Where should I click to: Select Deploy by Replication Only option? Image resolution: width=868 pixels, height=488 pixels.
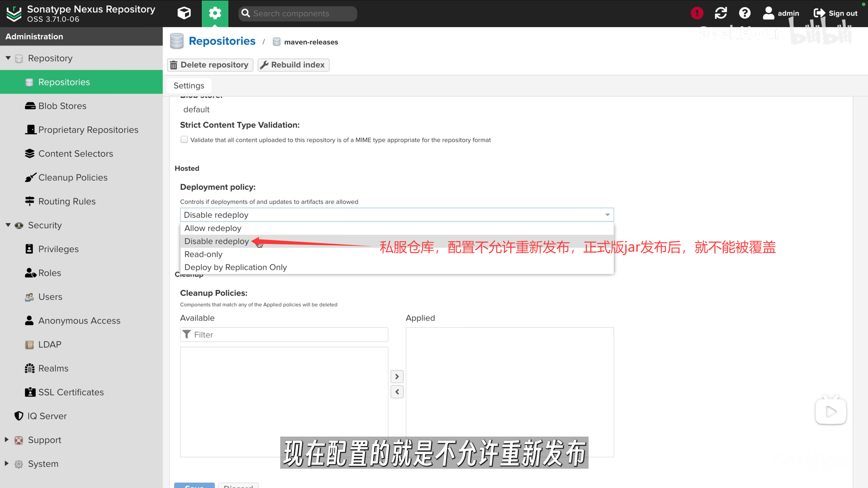click(x=396, y=267)
